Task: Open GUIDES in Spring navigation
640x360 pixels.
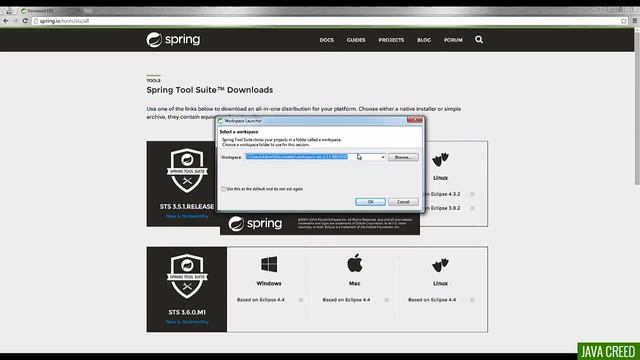Action: [356, 40]
